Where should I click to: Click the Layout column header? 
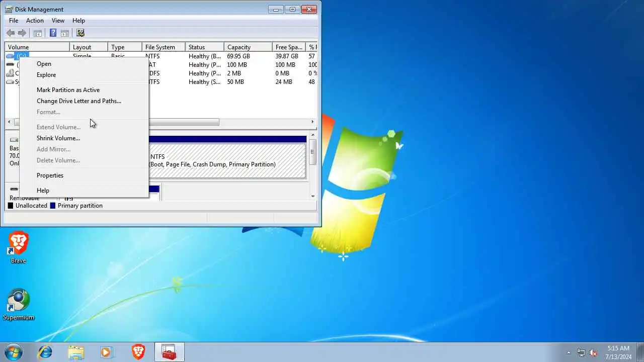point(89,47)
